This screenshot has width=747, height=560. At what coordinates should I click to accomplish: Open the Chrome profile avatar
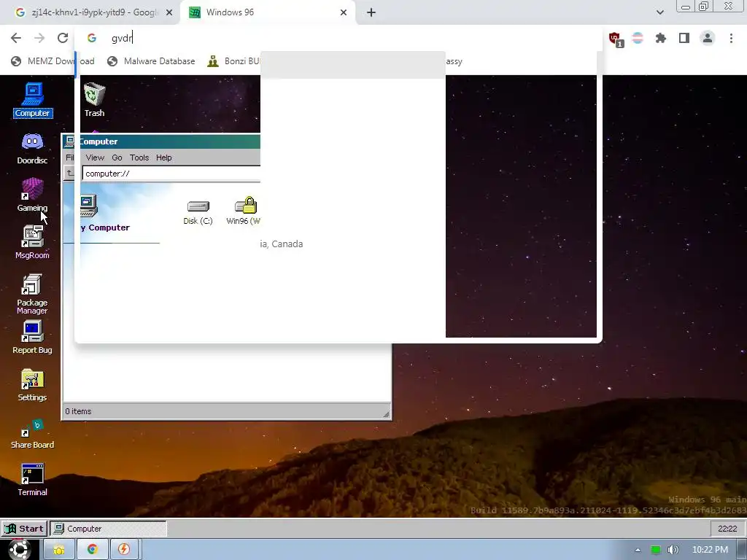click(x=708, y=38)
